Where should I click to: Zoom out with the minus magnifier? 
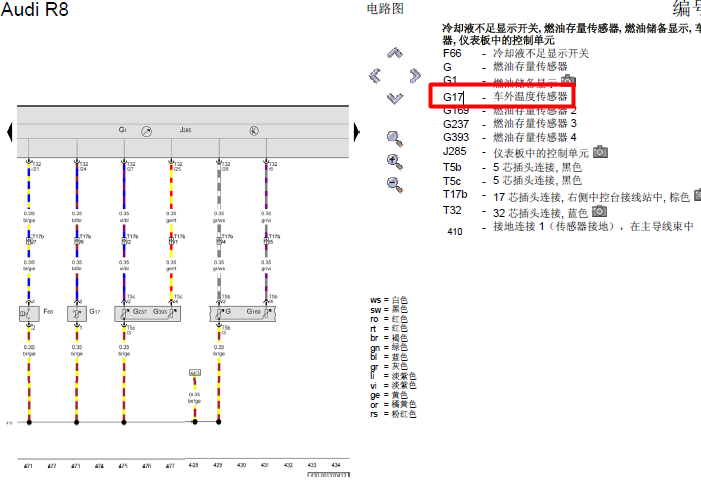[395, 185]
